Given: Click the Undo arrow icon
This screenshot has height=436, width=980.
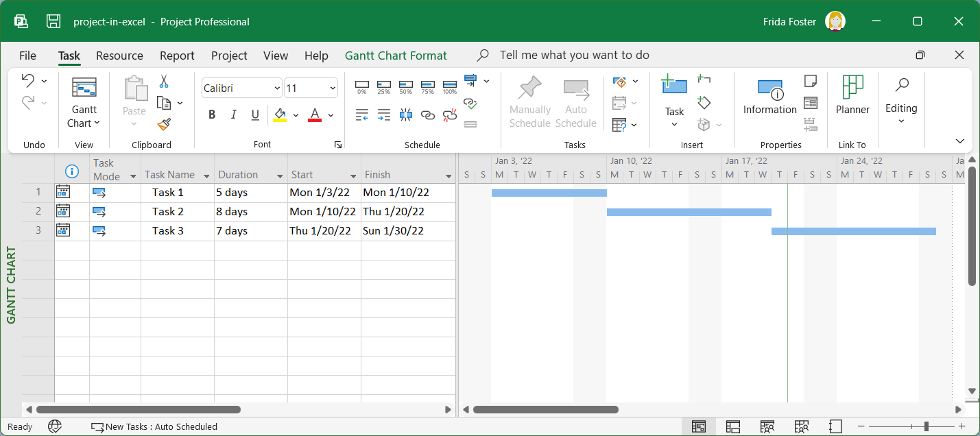Looking at the screenshot, I should 28,81.
